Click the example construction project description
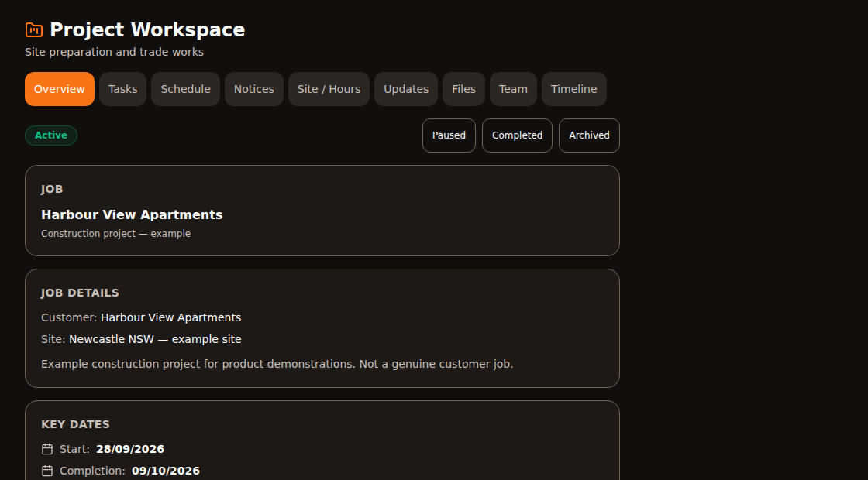The width and height of the screenshot is (868, 480). pos(277,364)
